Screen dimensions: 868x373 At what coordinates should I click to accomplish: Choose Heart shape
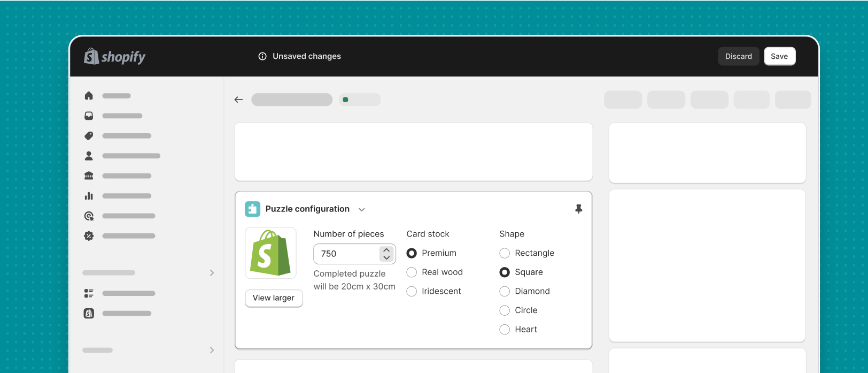505,330
